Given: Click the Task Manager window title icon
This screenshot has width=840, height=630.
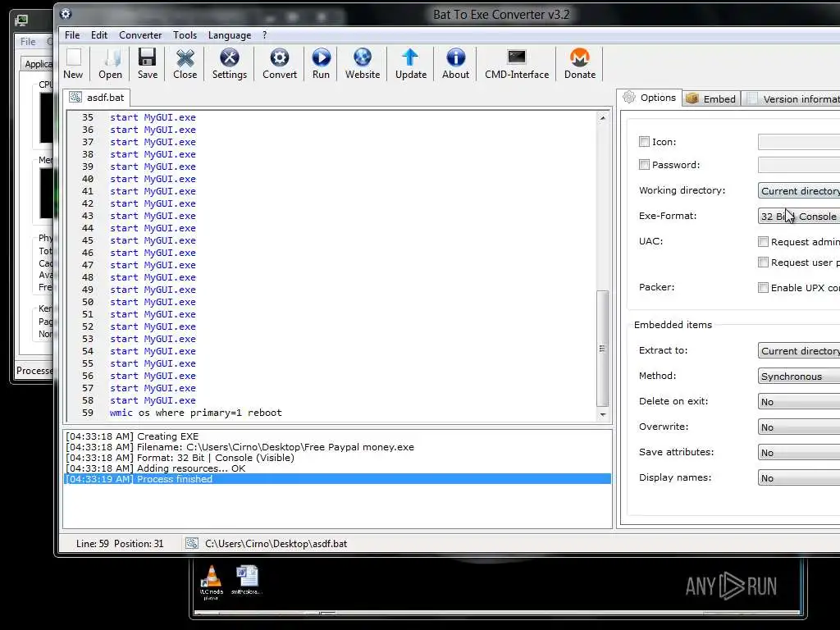Looking at the screenshot, I should tap(21, 21).
